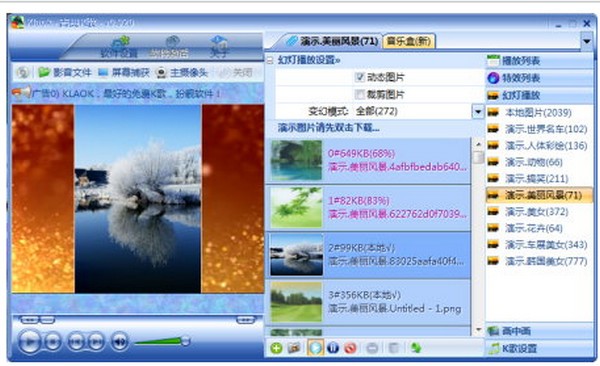Open the 关于 about icon

coord(219,47)
